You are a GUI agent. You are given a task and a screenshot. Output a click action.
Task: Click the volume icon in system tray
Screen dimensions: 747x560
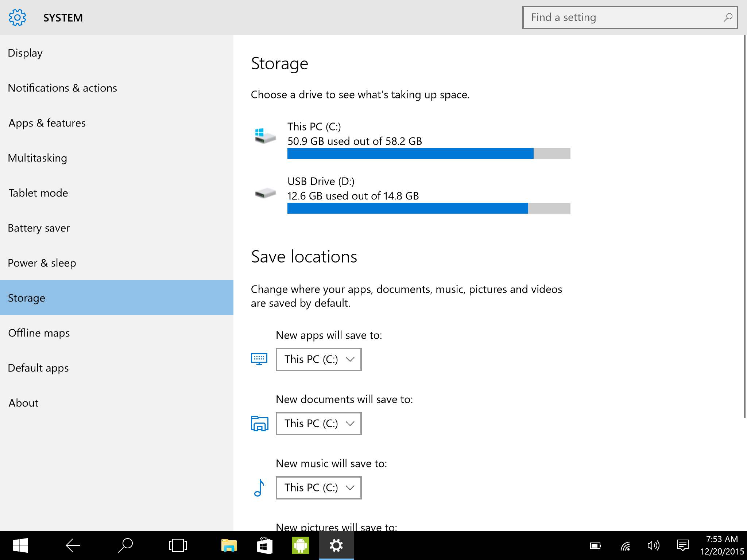tap(653, 545)
